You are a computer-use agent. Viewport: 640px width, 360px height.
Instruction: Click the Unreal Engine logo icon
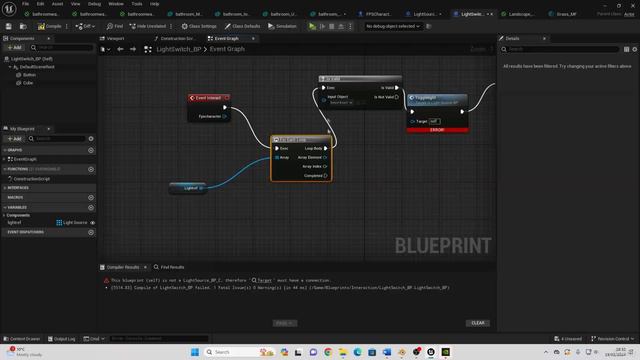pos(9,9)
